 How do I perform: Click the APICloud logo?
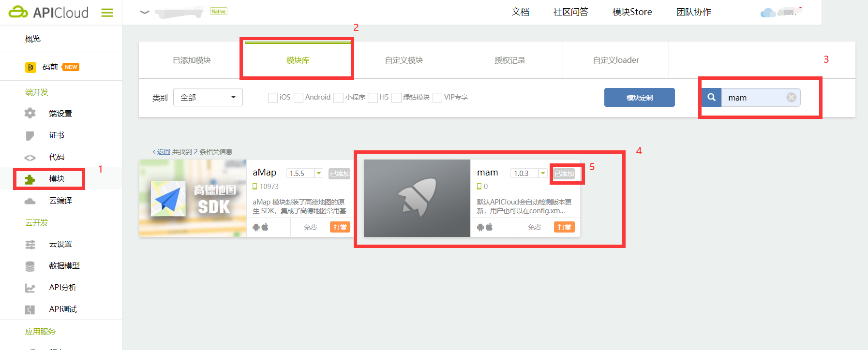point(48,12)
